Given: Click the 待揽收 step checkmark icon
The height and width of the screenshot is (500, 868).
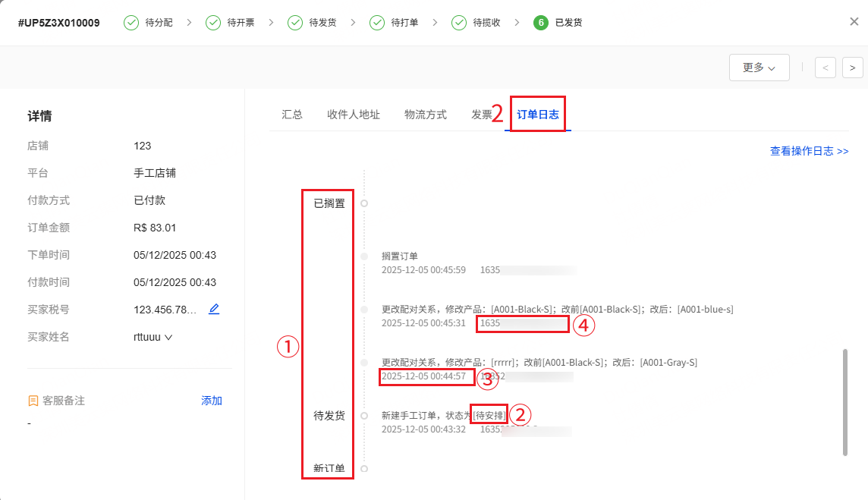Looking at the screenshot, I should point(459,23).
